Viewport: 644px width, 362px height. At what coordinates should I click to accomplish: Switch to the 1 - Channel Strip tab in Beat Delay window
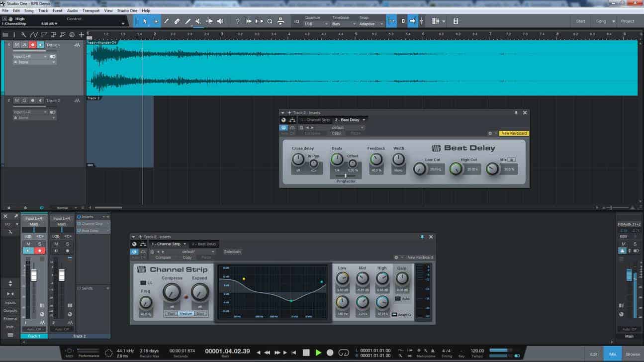click(x=315, y=120)
